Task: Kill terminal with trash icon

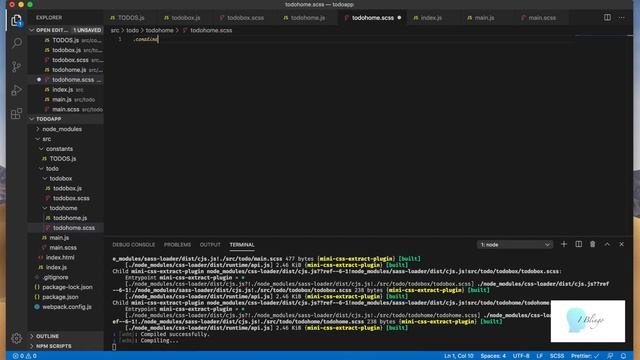Action: 592,244
